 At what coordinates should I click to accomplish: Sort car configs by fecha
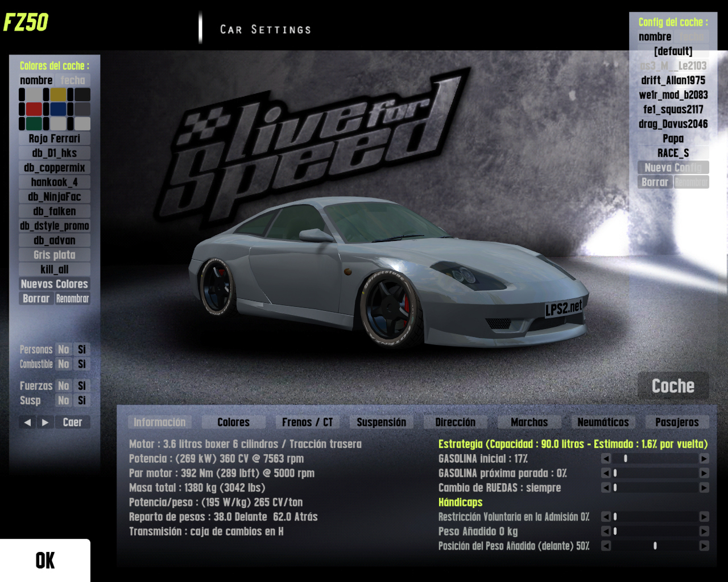pos(692,37)
